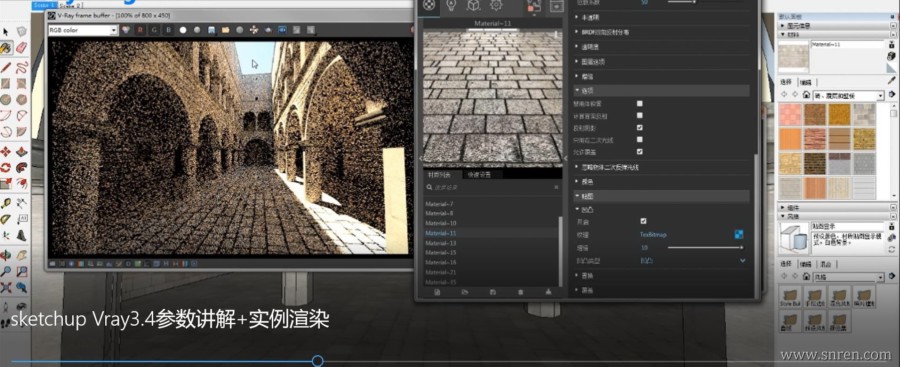Open the lights bulb icon tab
900x367 pixels.
(452, 6)
